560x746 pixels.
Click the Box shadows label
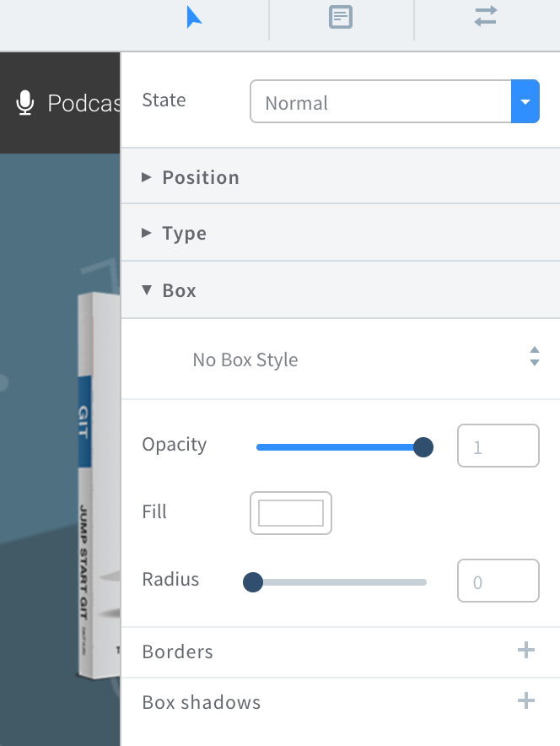(x=202, y=703)
